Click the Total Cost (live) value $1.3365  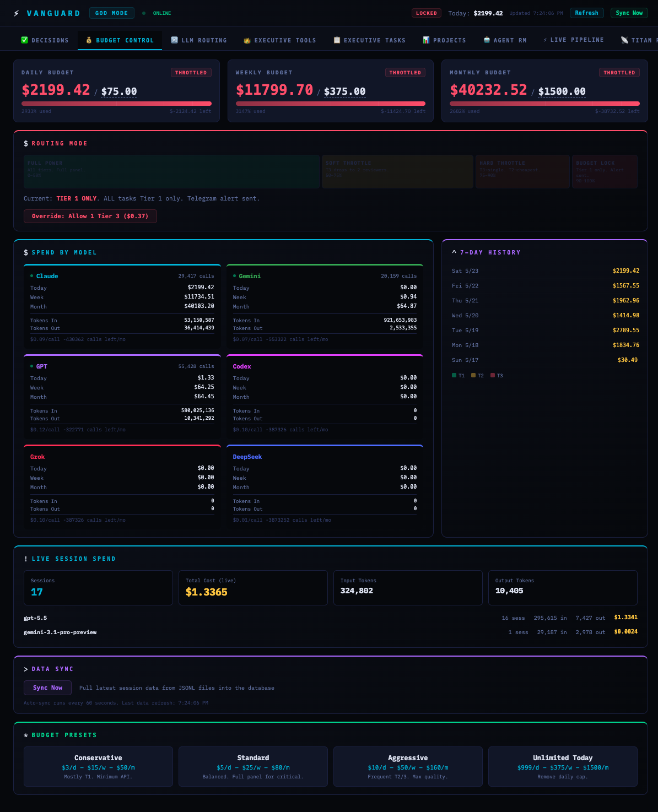pos(207,592)
